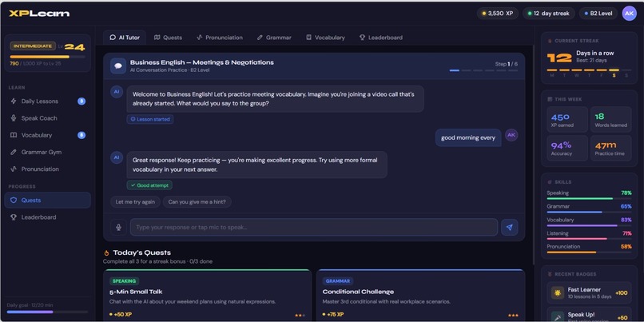Click the 94% Accuracy stat card
Screen dimensions: 644x322
pyautogui.click(x=567, y=149)
